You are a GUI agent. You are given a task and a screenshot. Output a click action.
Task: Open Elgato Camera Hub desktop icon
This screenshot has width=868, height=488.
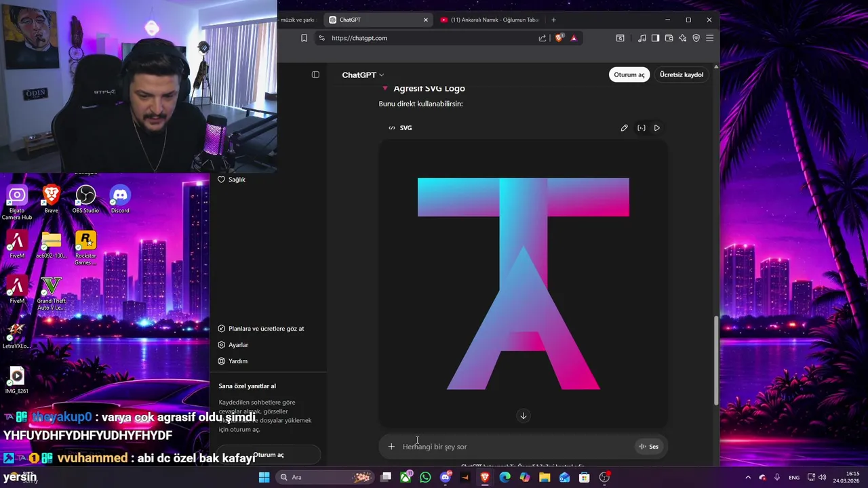point(17,203)
